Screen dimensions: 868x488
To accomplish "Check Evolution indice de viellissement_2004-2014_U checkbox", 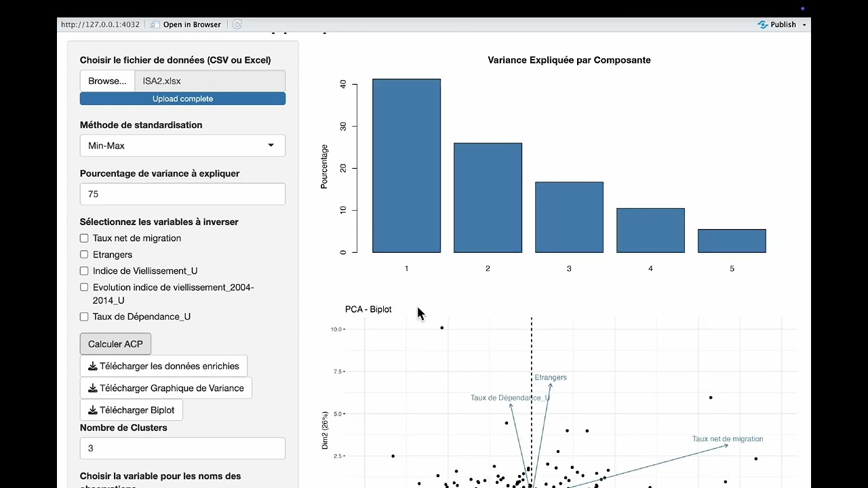I will (84, 287).
